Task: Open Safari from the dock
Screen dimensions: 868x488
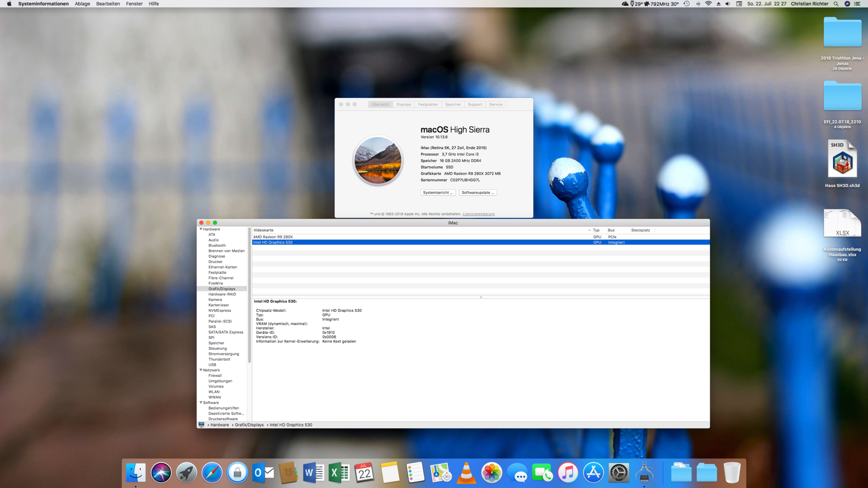Action: point(212,473)
